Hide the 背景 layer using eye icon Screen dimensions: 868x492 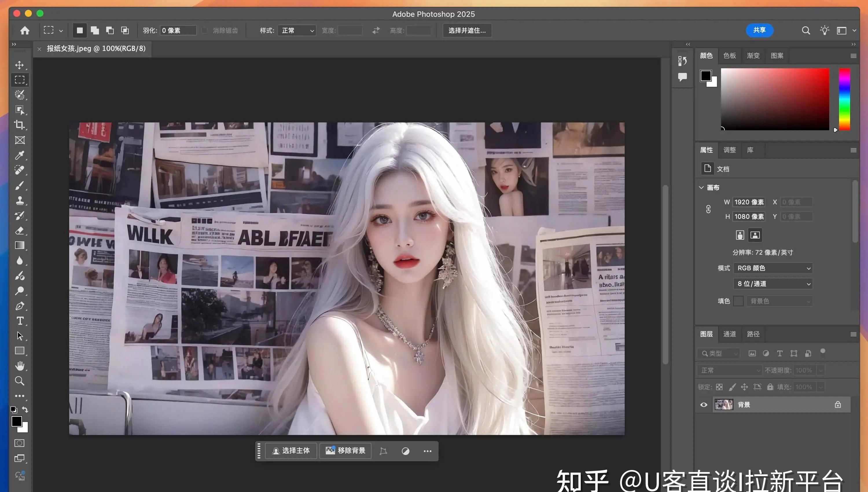pos(704,405)
